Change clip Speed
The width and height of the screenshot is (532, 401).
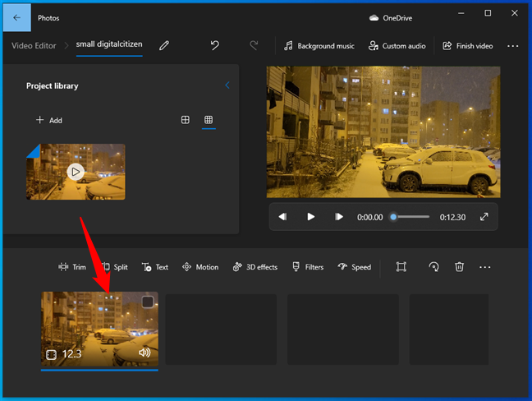355,267
